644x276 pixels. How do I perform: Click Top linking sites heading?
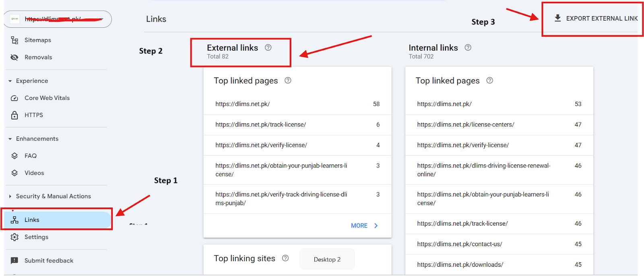pos(244,258)
